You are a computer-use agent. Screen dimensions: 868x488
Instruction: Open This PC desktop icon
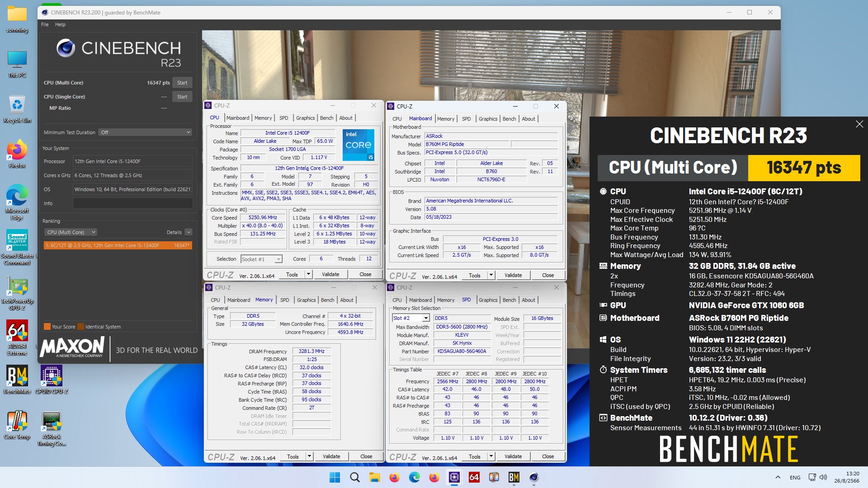pos(17,64)
